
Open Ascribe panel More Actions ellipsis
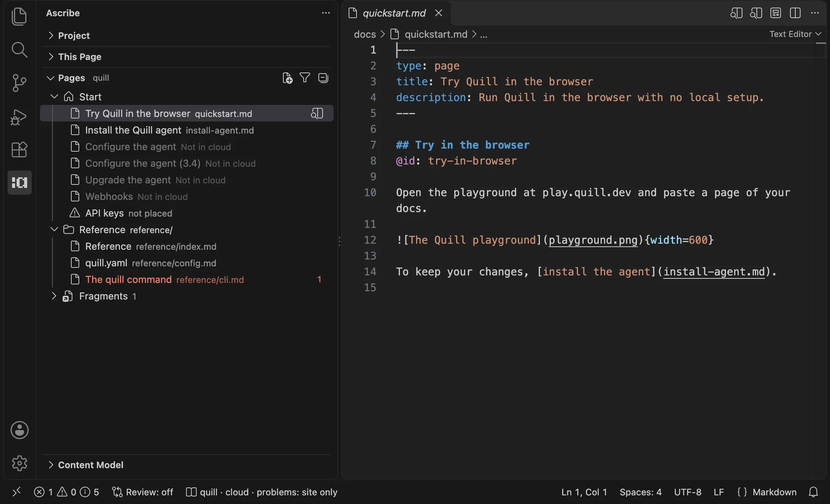pyautogui.click(x=326, y=13)
